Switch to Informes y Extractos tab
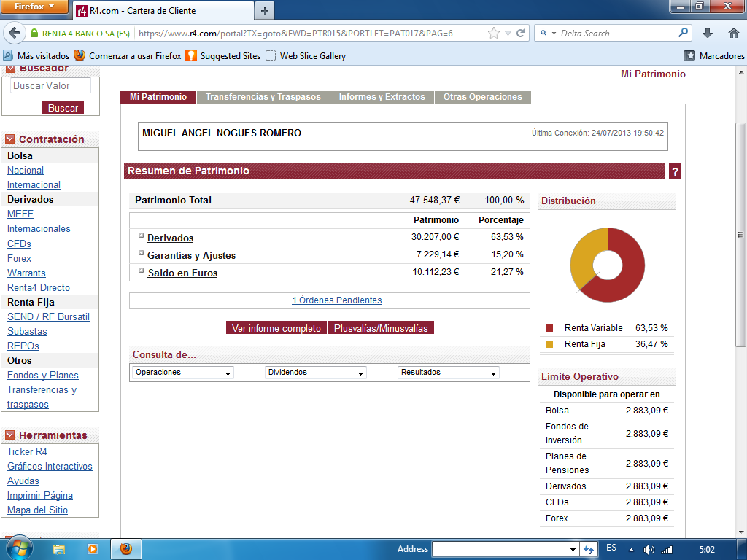This screenshot has width=747, height=560. pos(382,97)
